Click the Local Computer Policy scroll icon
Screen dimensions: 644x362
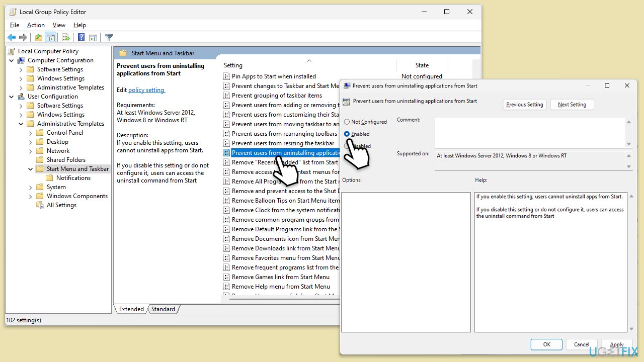point(12,51)
